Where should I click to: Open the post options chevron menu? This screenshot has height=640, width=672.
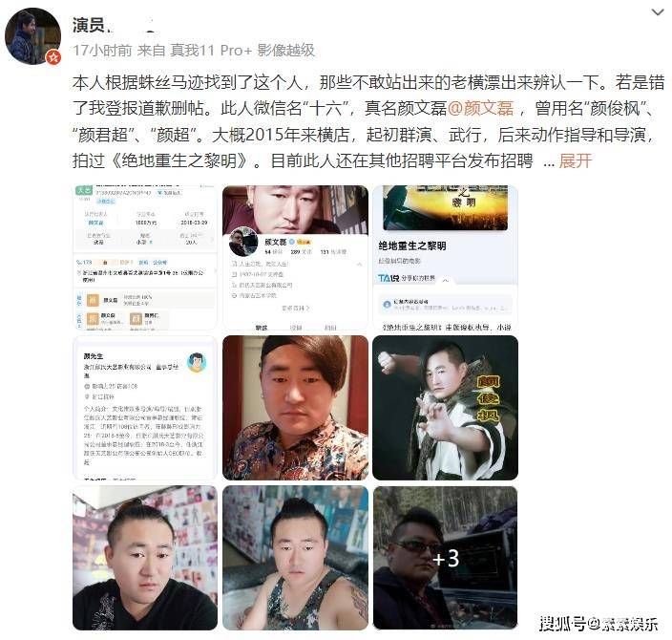(658, 12)
